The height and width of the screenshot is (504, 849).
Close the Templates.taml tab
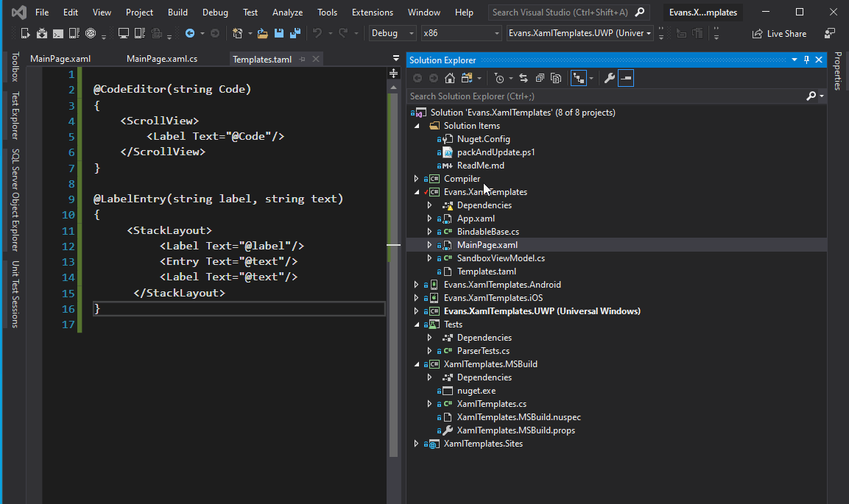(316, 59)
